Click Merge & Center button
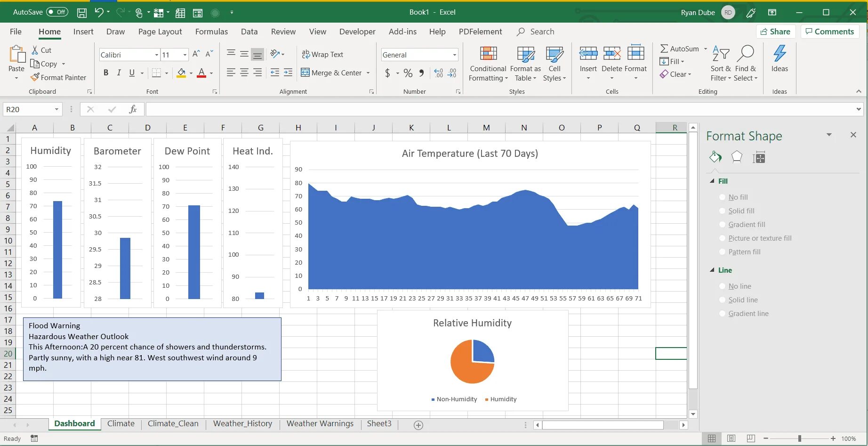This screenshot has height=446, width=868. (331, 73)
